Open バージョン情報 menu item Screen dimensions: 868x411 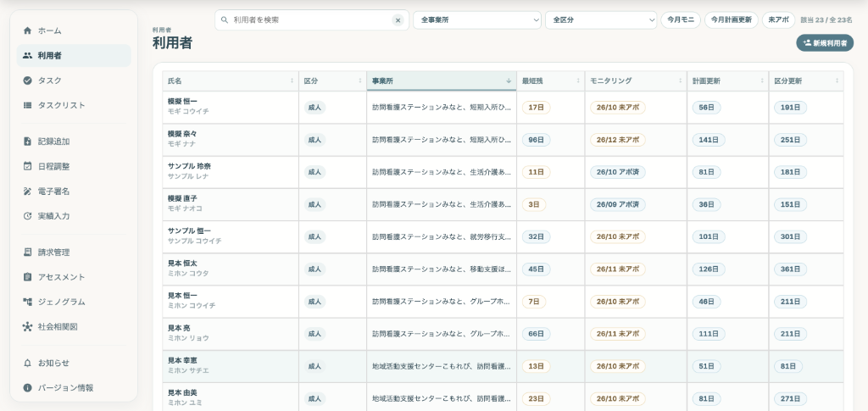pyautogui.click(x=74, y=388)
